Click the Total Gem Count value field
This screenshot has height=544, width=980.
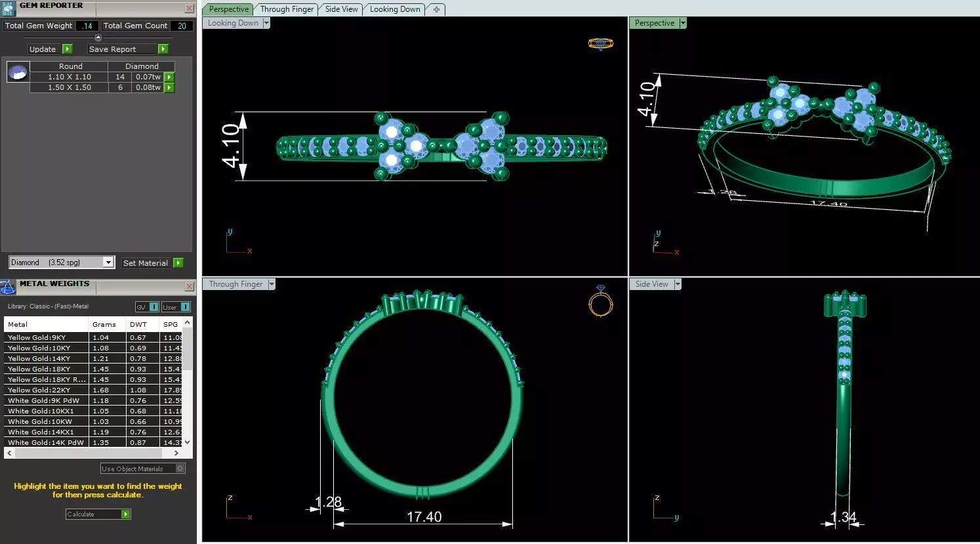pos(182,26)
